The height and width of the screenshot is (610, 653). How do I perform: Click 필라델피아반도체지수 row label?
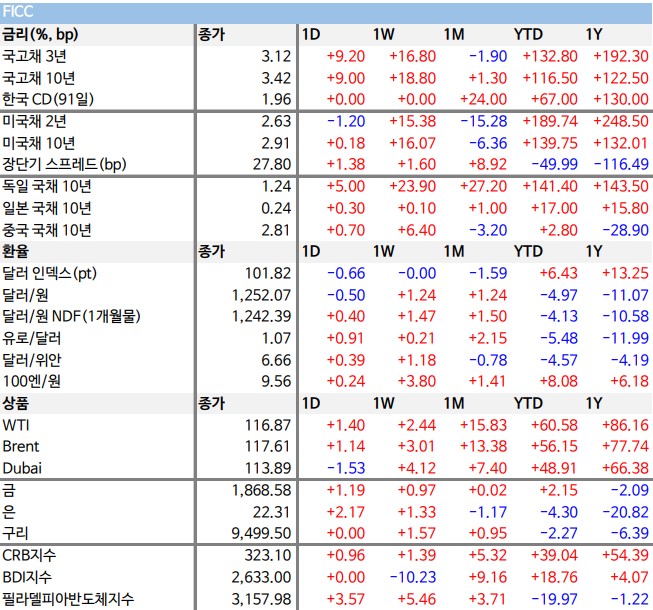pos(68,599)
